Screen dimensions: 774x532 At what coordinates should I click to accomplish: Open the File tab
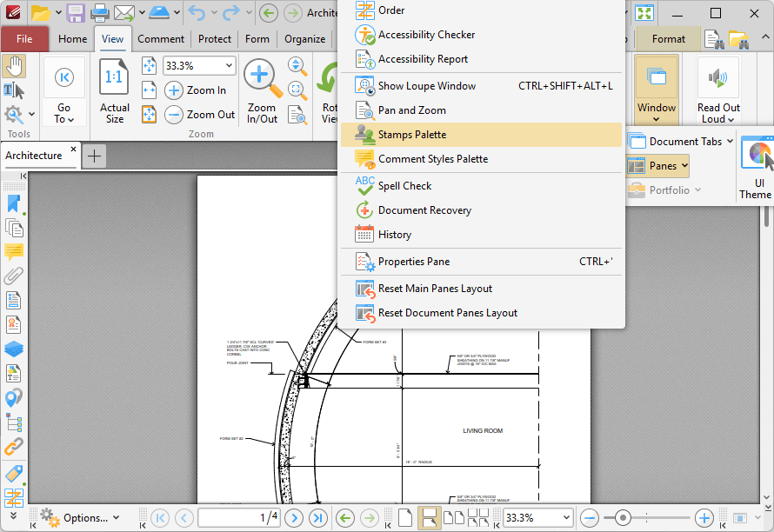pyautogui.click(x=24, y=39)
